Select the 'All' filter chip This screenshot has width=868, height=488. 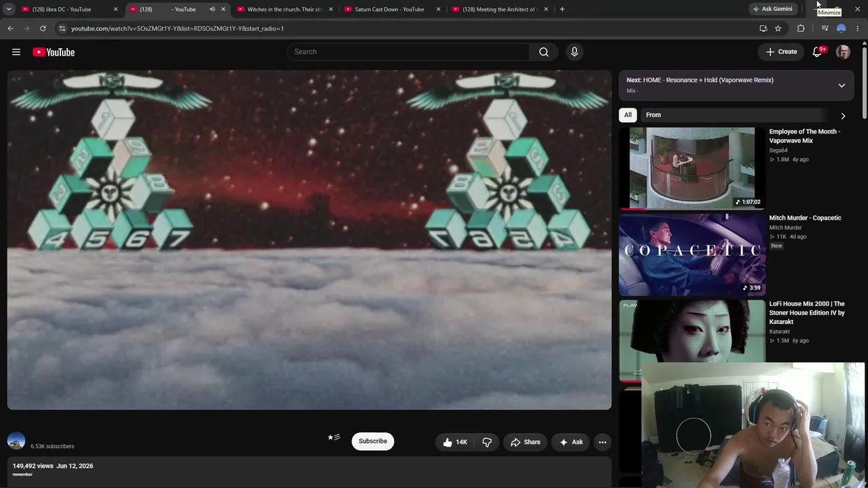point(628,115)
